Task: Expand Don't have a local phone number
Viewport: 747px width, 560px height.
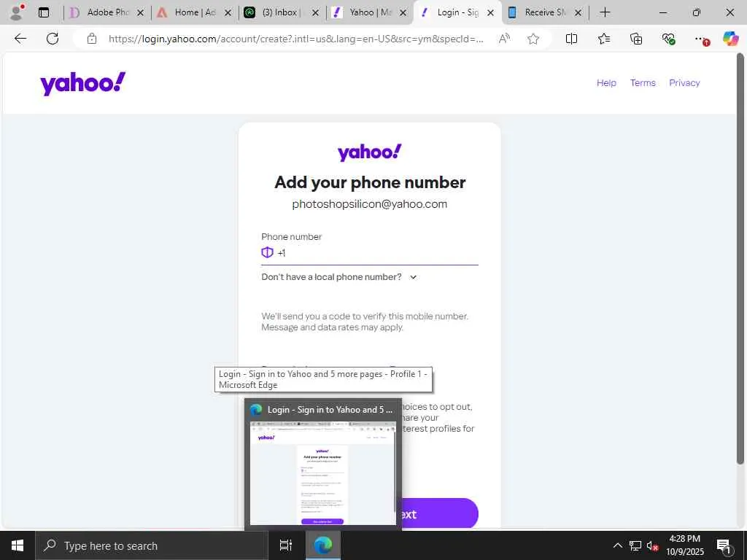Action: click(x=338, y=277)
